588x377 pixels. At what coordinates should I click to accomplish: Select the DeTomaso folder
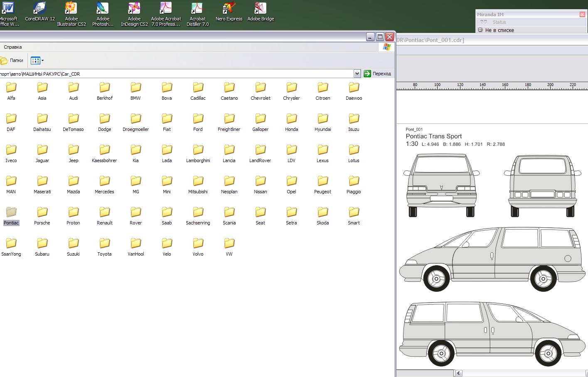[x=73, y=123]
